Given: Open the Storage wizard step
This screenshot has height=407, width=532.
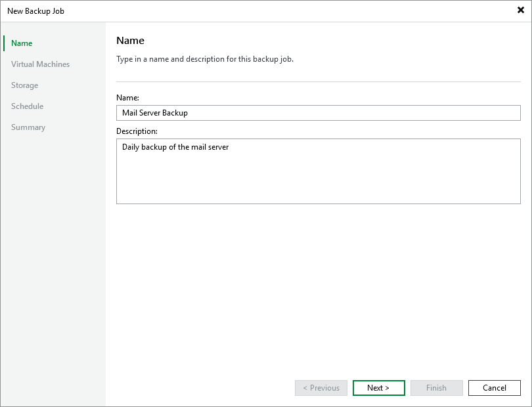Looking at the screenshot, I should point(24,85).
